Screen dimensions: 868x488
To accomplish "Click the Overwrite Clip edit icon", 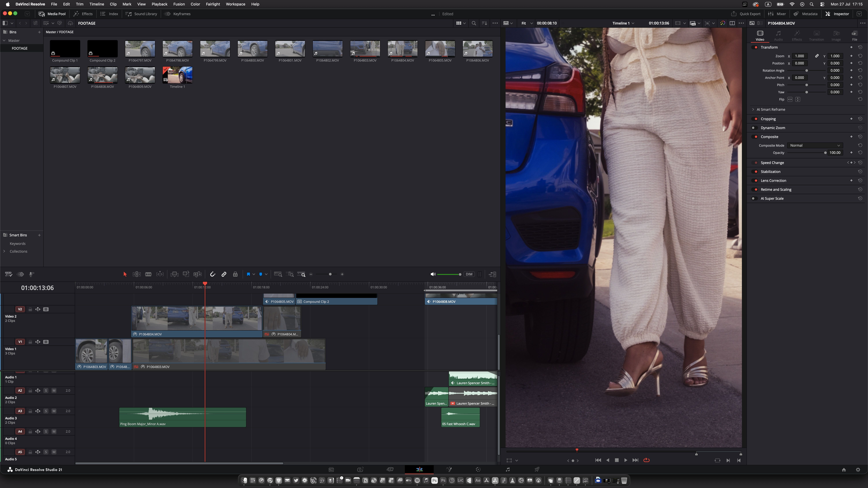I will point(186,274).
